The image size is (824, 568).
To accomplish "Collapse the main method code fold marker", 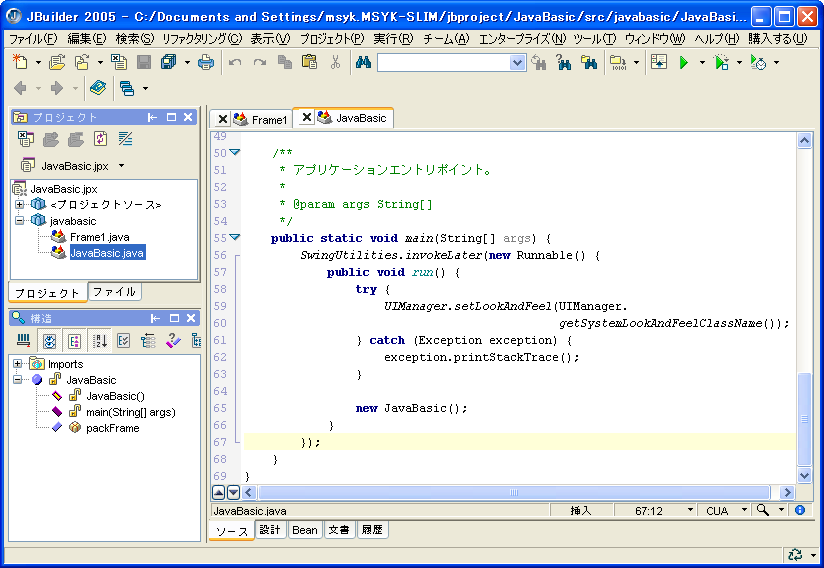I will (235, 238).
